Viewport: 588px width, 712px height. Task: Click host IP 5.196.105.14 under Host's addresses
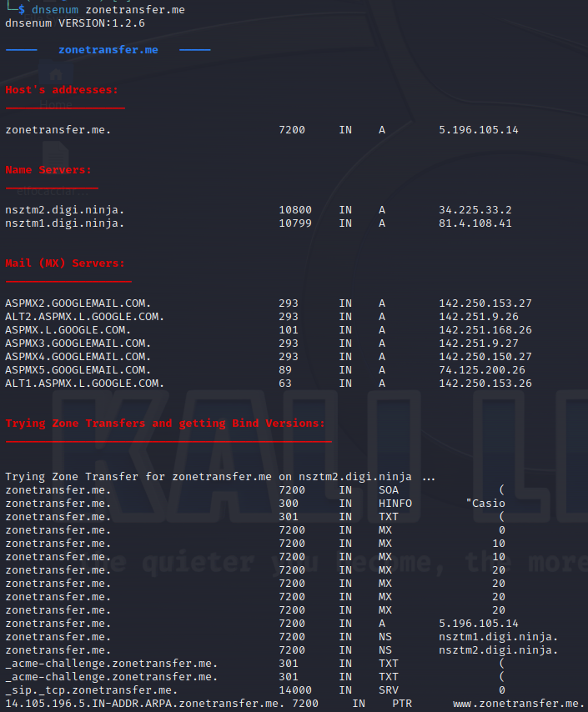(479, 130)
